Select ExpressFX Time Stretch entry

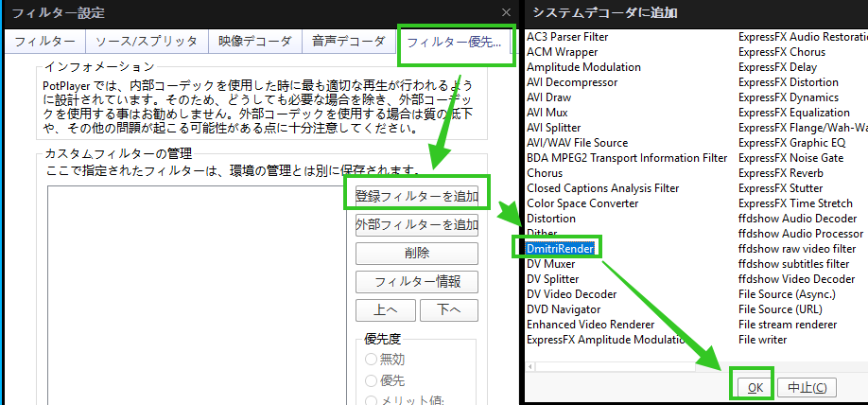coord(795,203)
